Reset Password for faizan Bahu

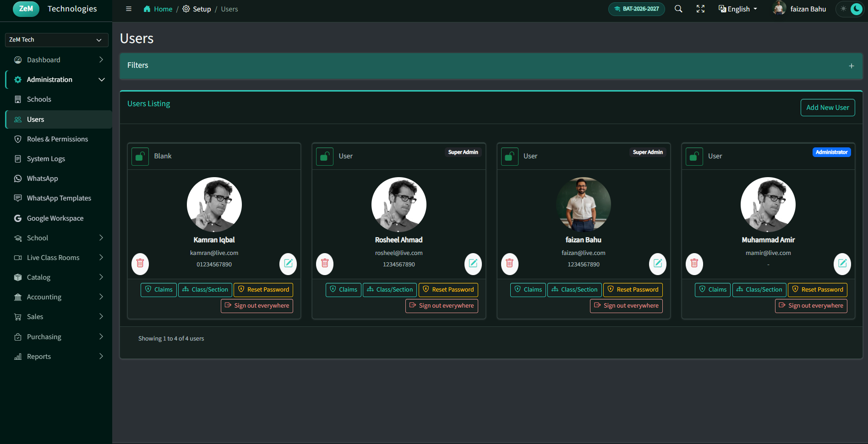[633, 290]
